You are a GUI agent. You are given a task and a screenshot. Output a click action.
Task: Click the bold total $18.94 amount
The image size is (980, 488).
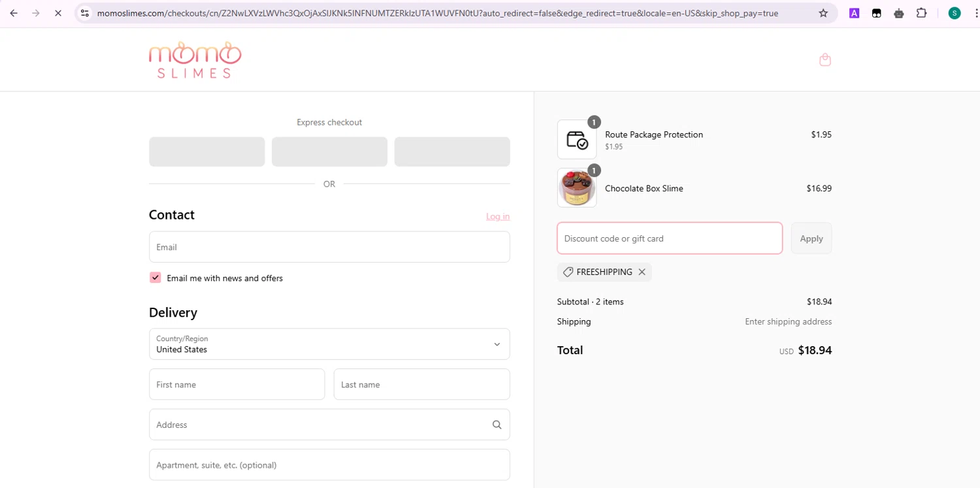[x=815, y=350]
